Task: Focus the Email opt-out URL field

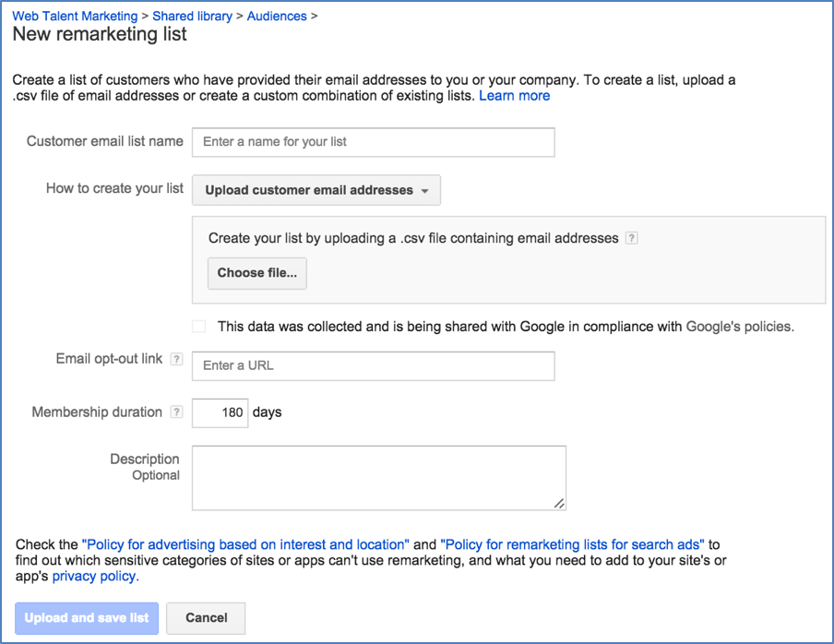Action: (x=374, y=366)
